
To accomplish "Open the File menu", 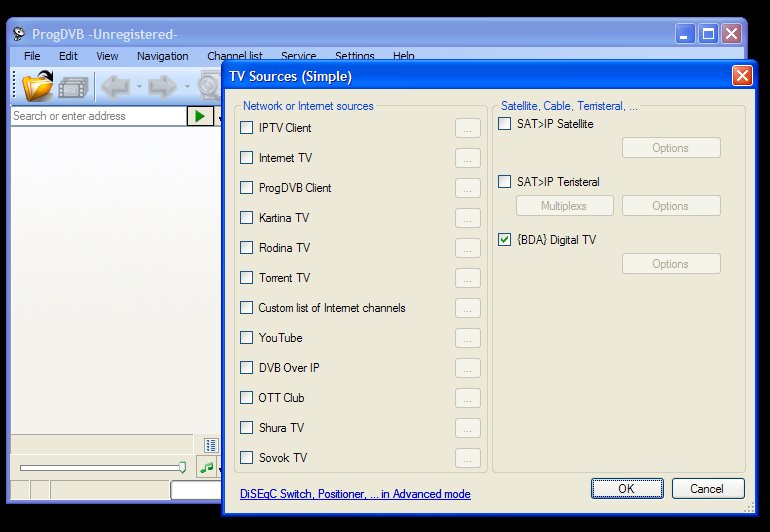I will tap(32, 56).
